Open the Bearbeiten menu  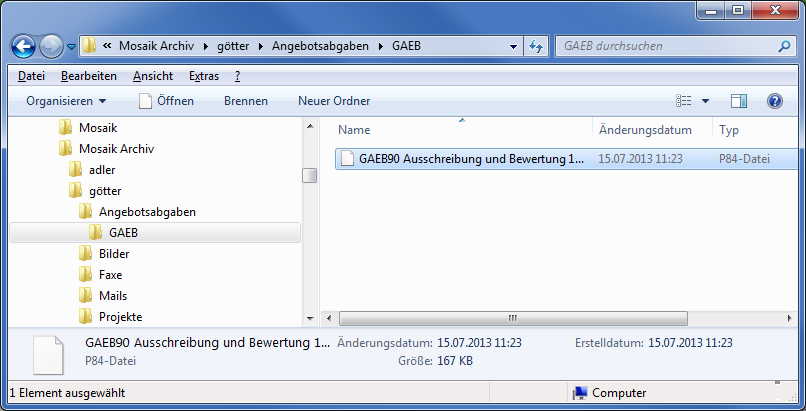88,76
